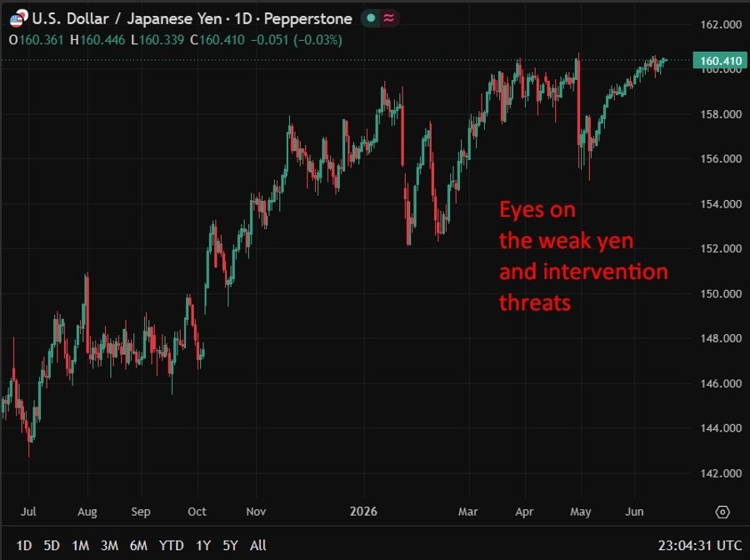
Task: Click the 158.000 price axis label
Action: pos(721,114)
